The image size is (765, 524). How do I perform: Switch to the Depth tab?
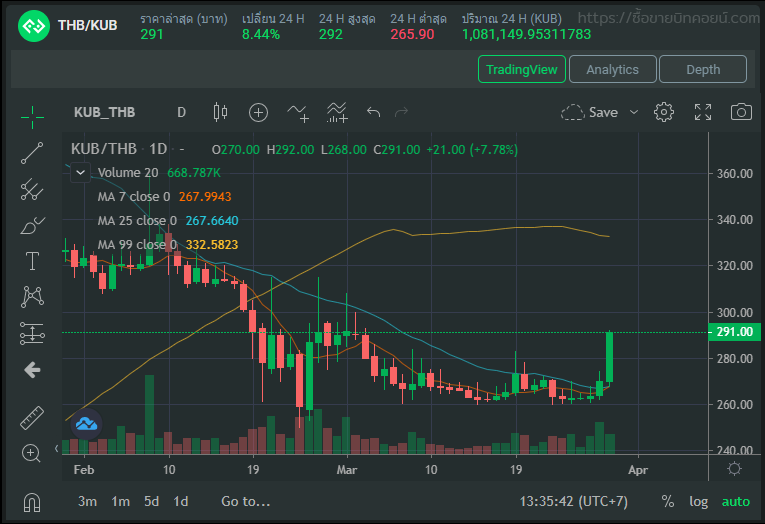pos(703,69)
